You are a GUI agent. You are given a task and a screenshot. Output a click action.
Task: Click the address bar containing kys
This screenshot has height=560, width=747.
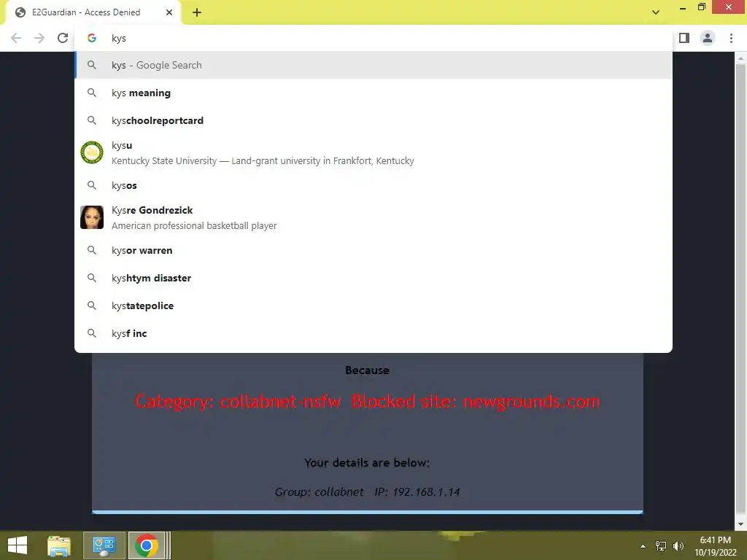373,38
